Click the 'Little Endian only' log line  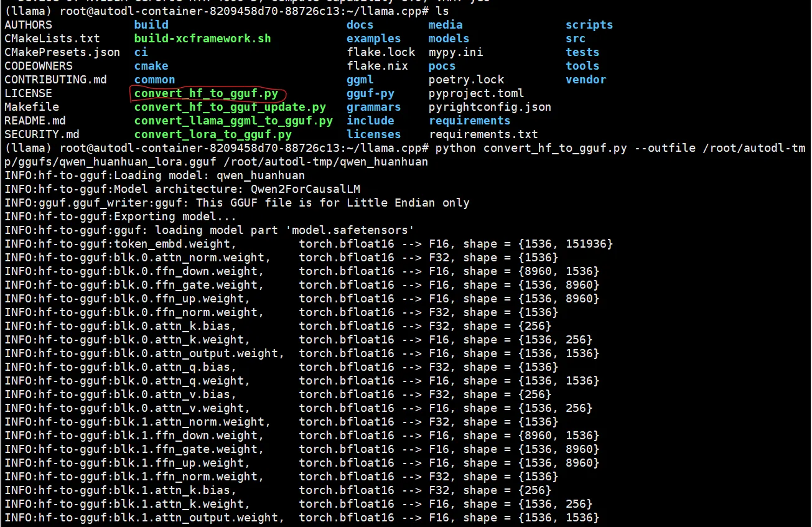tap(237, 203)
